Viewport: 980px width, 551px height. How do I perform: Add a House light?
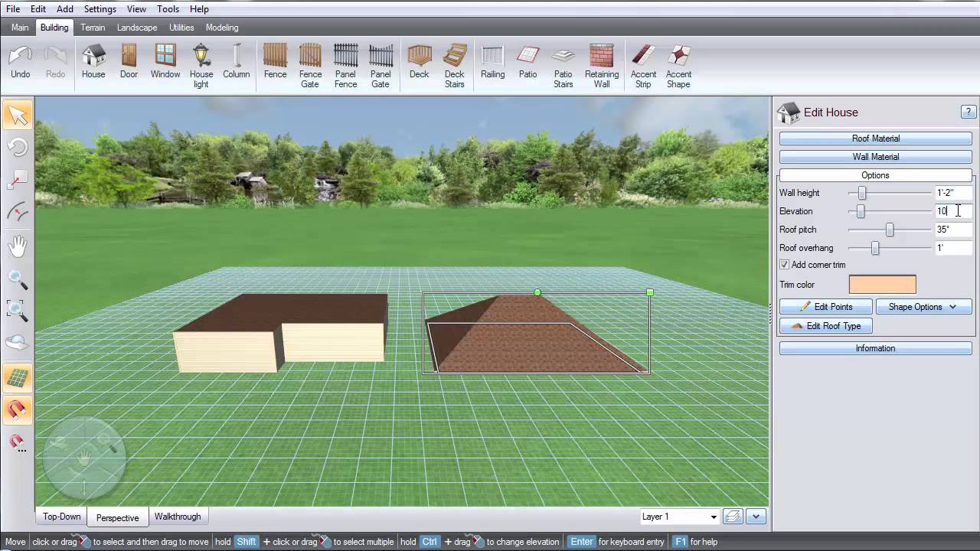point(201,66)
